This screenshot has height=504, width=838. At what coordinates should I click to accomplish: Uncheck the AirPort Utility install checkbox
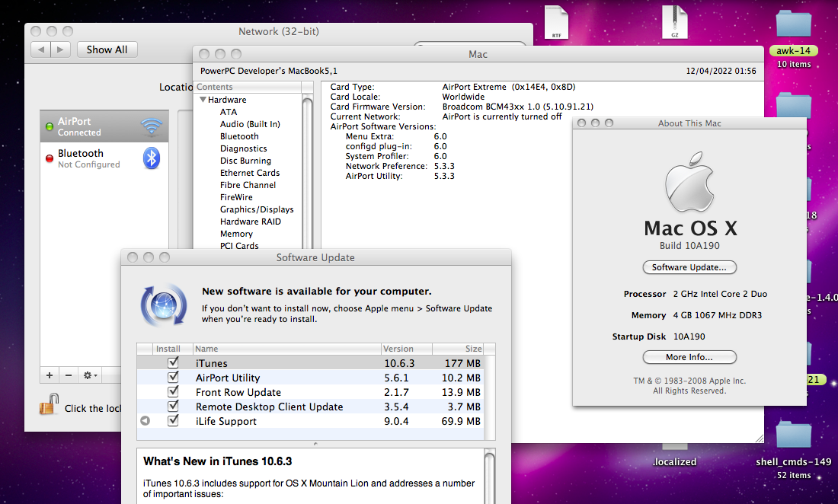pyautogui.click(x=173, y=377)
